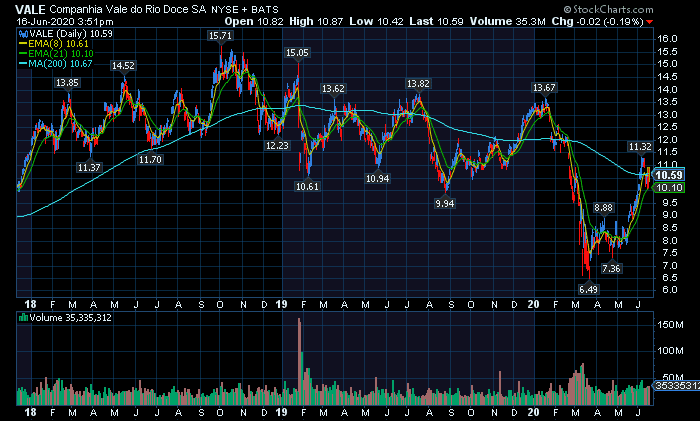Image resolution: width=700 pixels, height=421 pixels.
Task: Click the 6.49 low price label
Action: pyautogui.click(x=588, y=289)
